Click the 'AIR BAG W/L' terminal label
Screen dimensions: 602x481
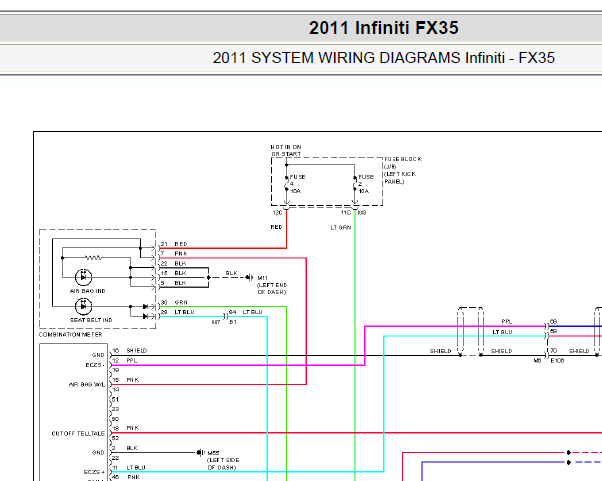87,385
